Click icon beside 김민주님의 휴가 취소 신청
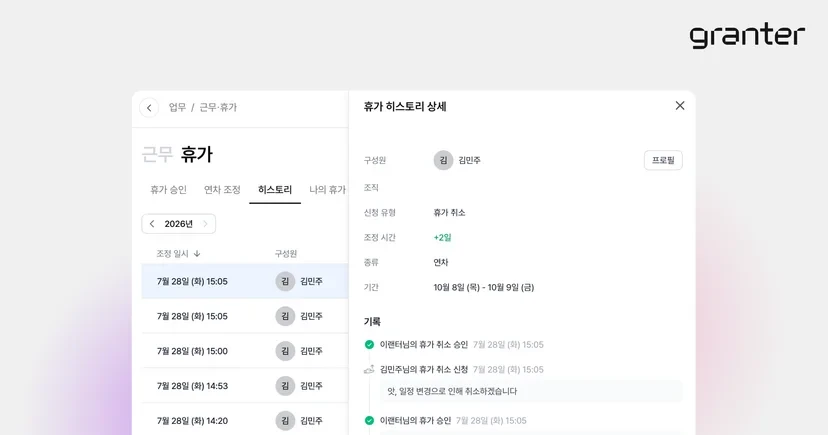Viewport: 828px width, 435px height. pos(369,370)
